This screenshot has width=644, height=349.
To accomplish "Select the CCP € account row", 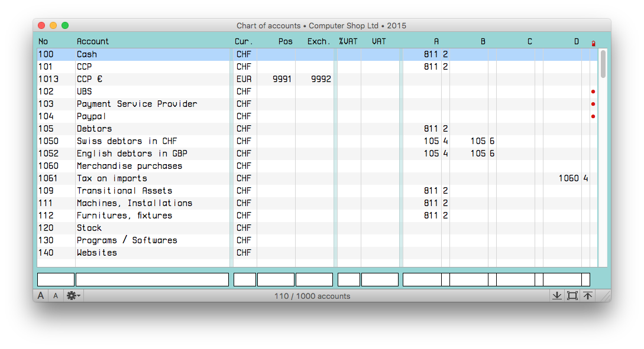I will click(318, 79).
